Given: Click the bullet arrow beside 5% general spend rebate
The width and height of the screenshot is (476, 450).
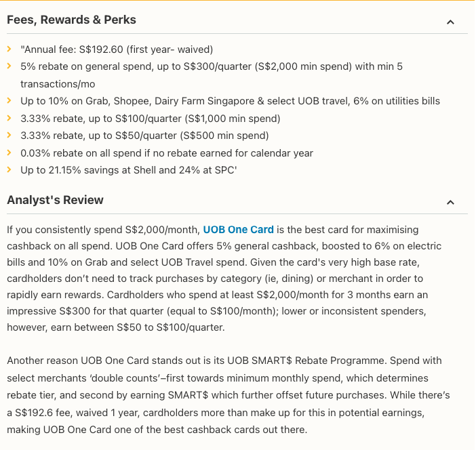Looking at the screenshot, I should (9, 66).
